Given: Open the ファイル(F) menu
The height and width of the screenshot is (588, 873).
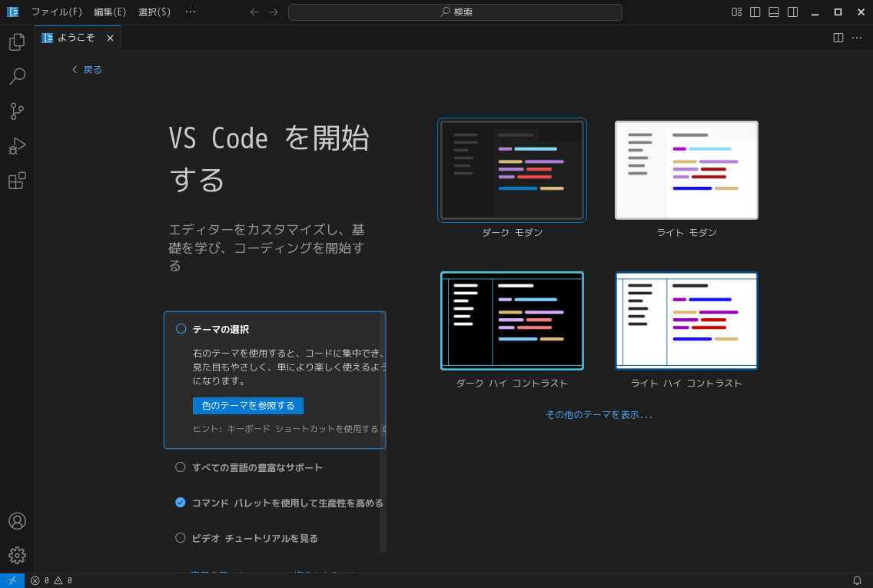Looking at the screenshot, I should pyautogui.click(x=57, y=12).
